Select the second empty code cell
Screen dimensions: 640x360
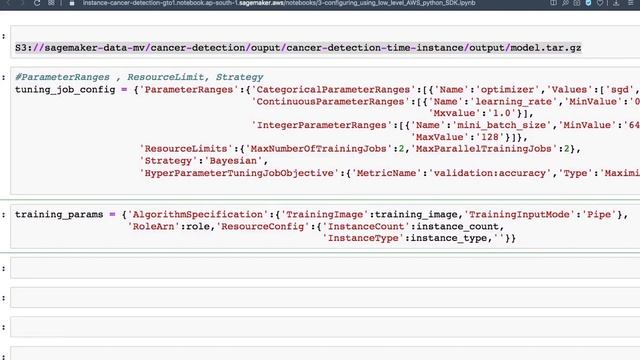pyautogui.click(x=325, y=298)
